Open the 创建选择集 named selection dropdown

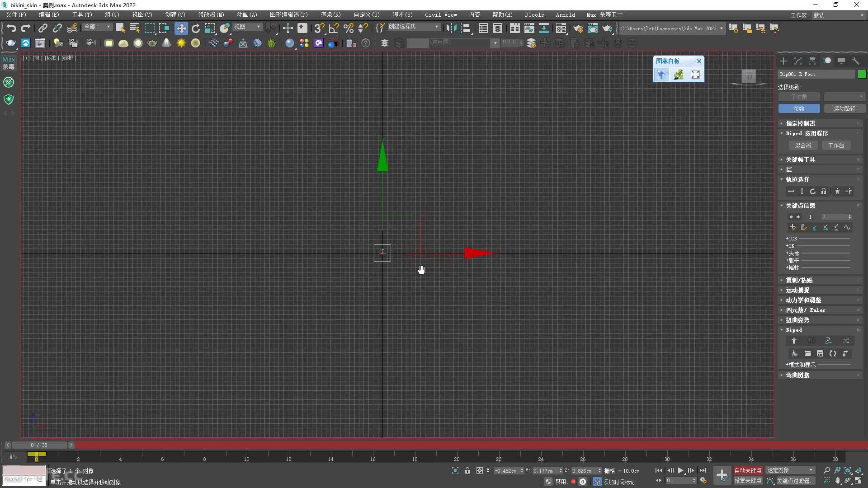coord(414,27)
